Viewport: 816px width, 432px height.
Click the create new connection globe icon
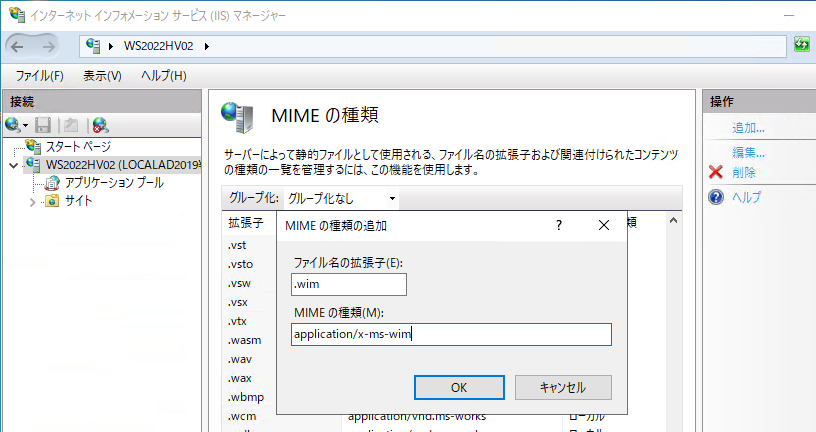[13, 125]
